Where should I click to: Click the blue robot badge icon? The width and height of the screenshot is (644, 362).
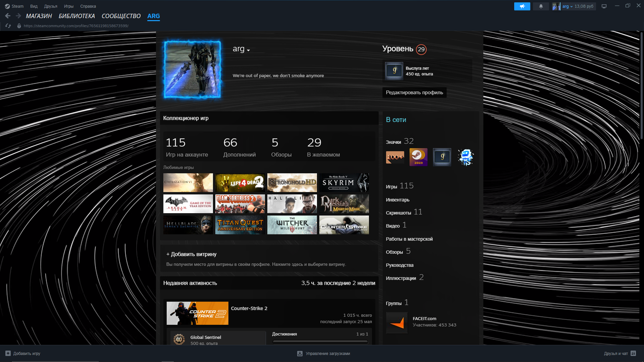[x=465, y=157]
